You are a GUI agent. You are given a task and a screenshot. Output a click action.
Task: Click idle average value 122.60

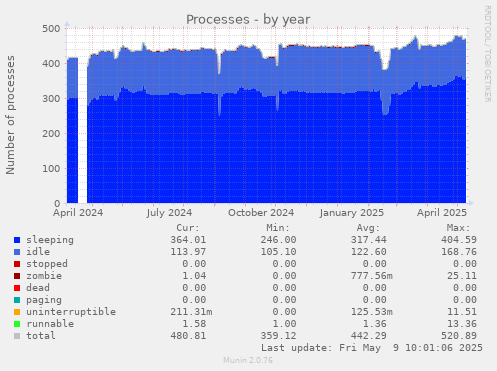coord(369,252)
